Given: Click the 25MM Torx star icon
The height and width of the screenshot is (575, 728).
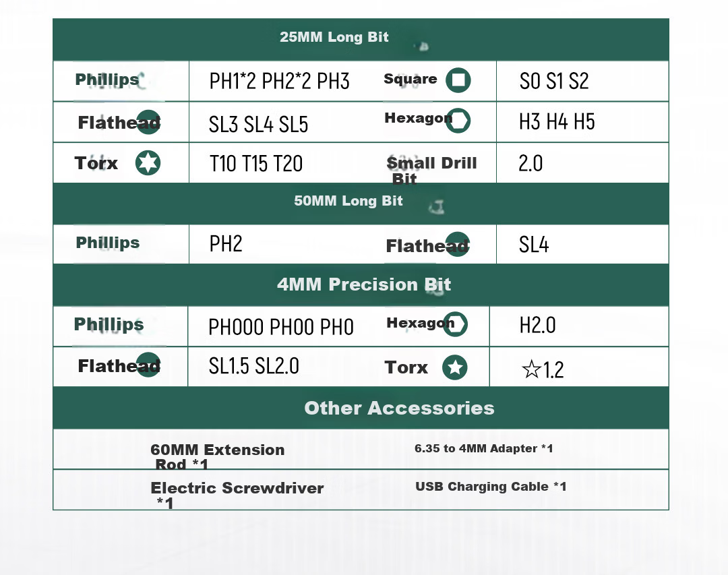Looking at the screenshot, I should click(x=148, y=163).
